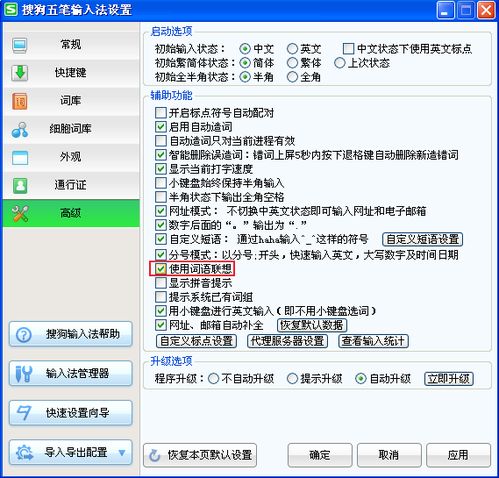Enable 显示拼音提示 checkbox
Viewport: 499px width, 478px height.
point(161,283)
